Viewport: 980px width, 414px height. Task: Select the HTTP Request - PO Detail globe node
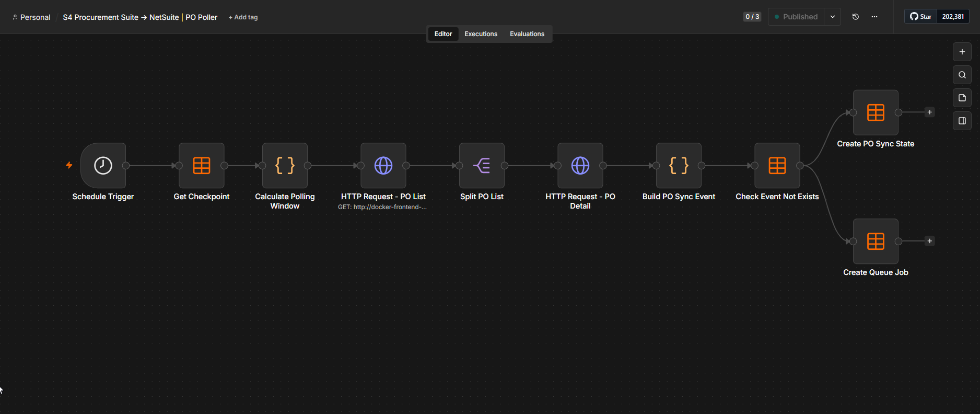(x=580, y=166)
